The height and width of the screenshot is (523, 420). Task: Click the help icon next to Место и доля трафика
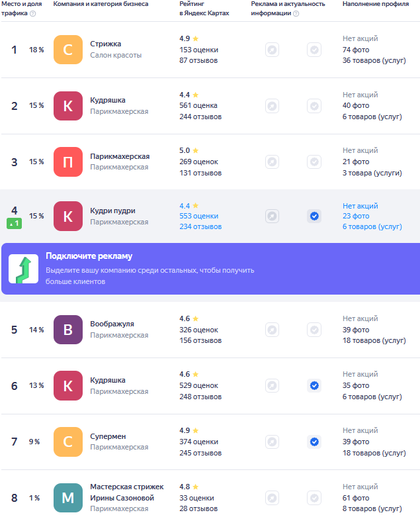(x=32, y=14)
